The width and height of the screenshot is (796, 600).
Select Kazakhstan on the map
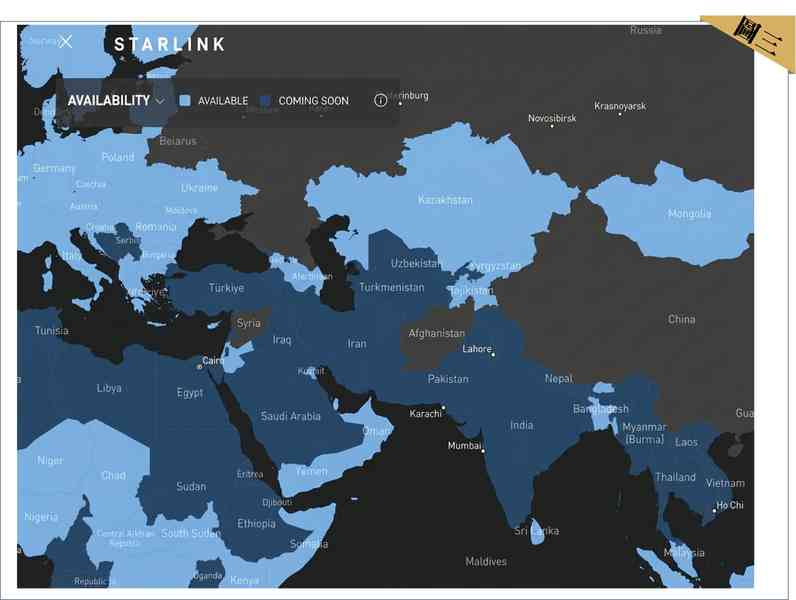pos(445,200)
